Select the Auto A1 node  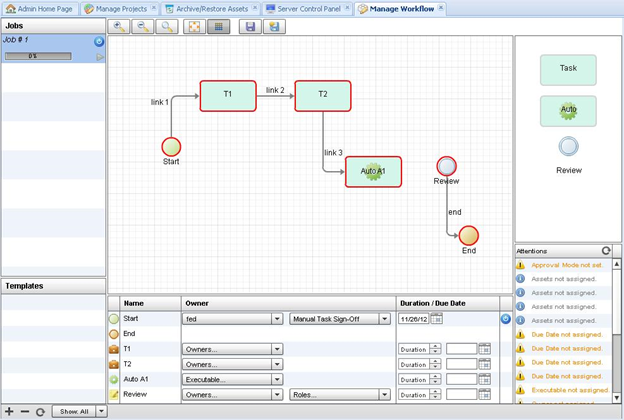click(x=373, y=172)
